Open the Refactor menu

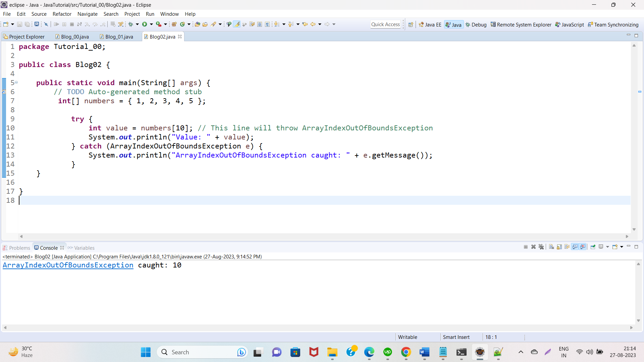point(62,14)
